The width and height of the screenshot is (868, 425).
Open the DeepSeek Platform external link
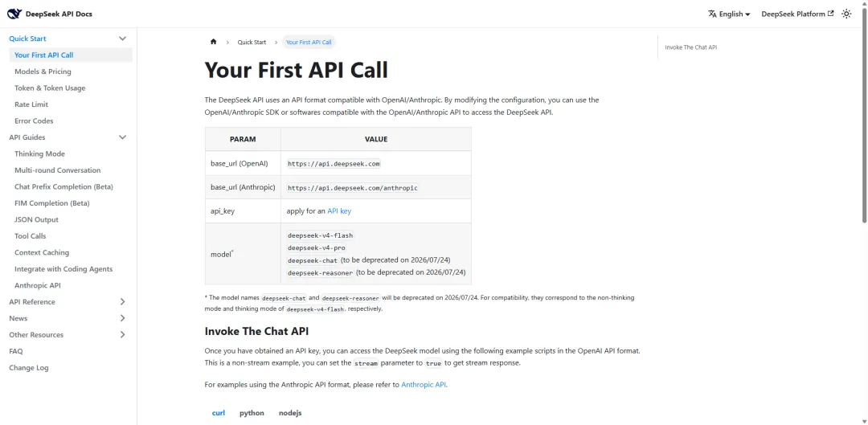point(798,14)
